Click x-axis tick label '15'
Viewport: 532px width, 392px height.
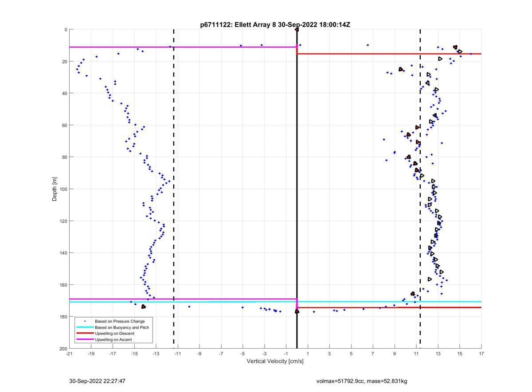click(x=460, y=353)
